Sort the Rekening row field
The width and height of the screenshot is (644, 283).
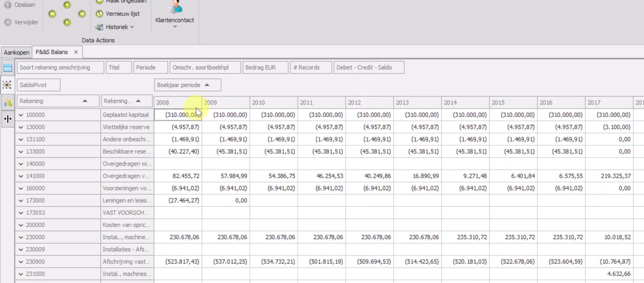pos(58,101)
